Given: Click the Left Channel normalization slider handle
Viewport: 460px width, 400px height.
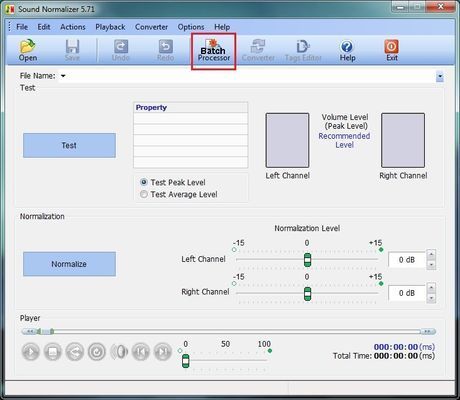Looking at the screenshot, I should point(307,260).
